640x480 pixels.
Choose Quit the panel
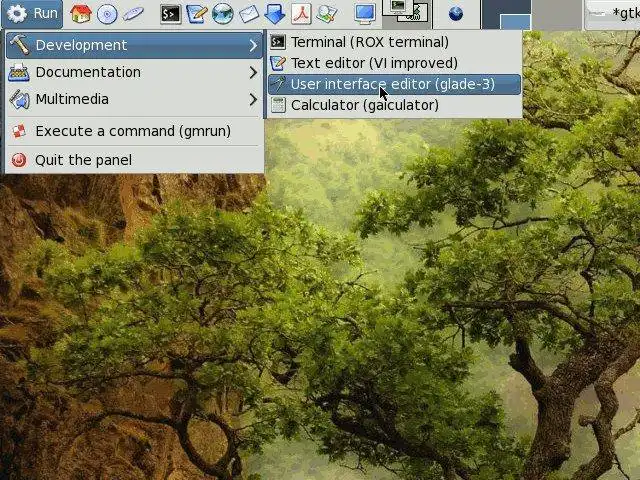(134, 160)
